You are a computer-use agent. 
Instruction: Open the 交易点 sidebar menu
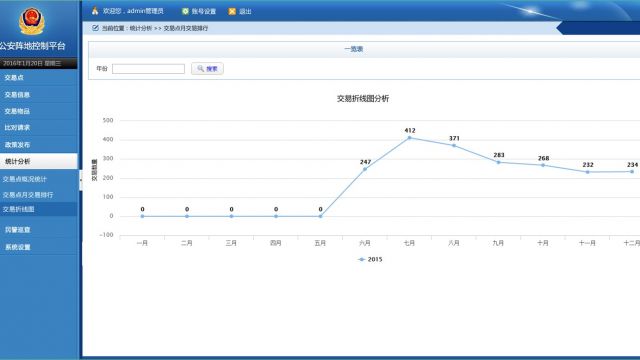(x=39, y=78)
